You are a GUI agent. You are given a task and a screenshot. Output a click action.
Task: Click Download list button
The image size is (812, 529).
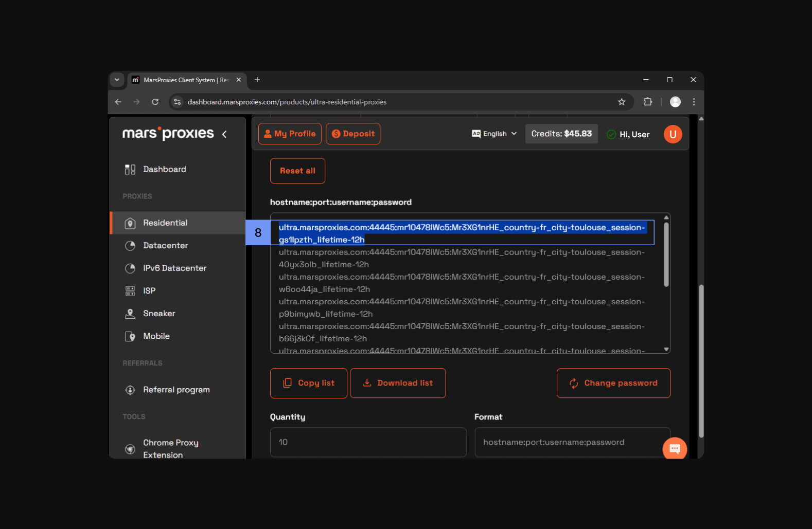[x=398, y=383]
